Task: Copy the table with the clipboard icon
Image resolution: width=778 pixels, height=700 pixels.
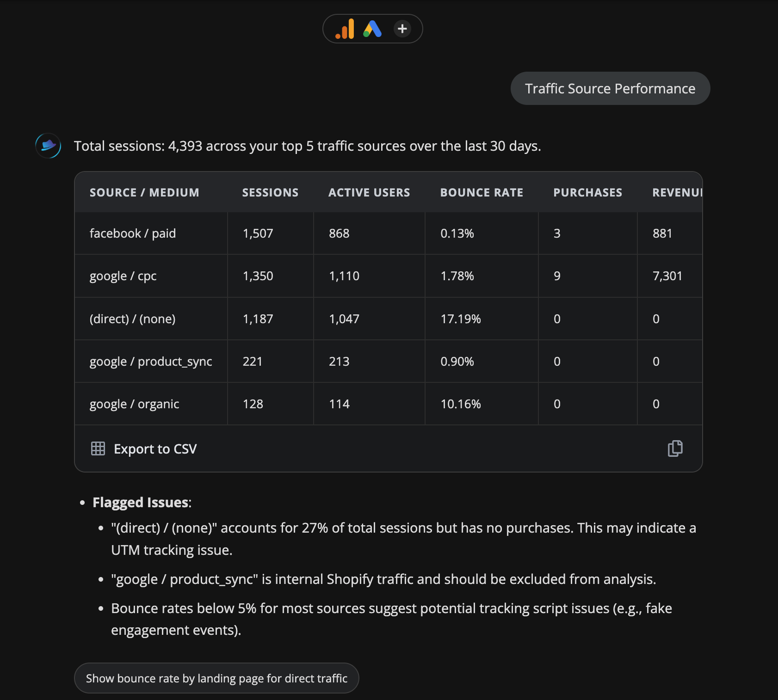Action: point(675,448)
